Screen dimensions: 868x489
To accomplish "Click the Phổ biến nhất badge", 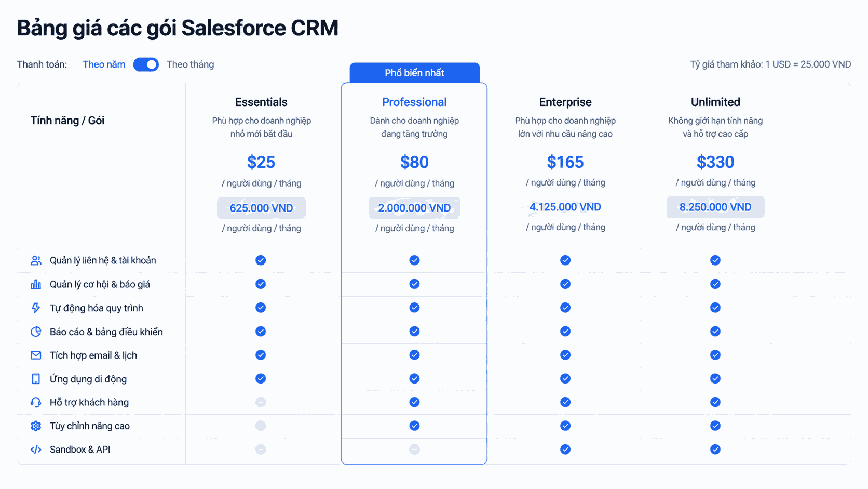I will click(414, 73).
